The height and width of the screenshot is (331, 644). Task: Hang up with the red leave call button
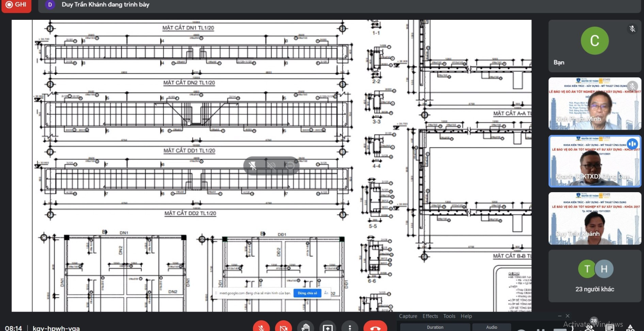pyautogui.click(x=375, y=327)
